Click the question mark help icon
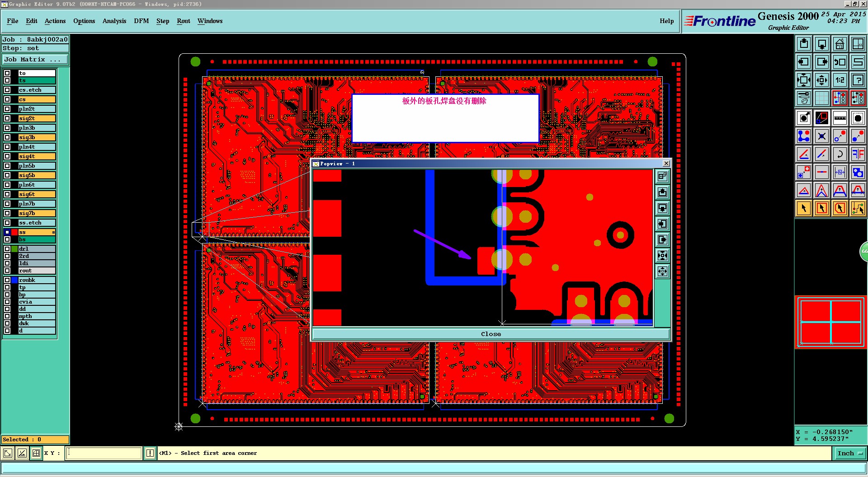Image resolution: width=868 pixels, height=477 pixels. coord(858,80)
